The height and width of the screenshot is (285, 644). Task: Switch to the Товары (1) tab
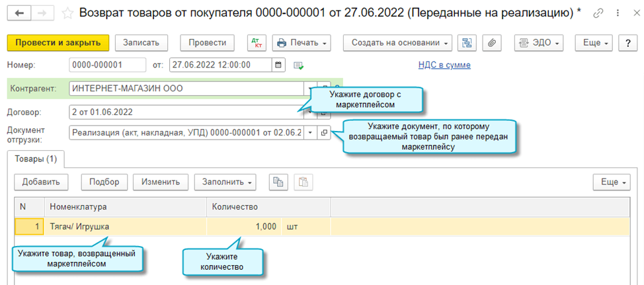pos(34,159)
